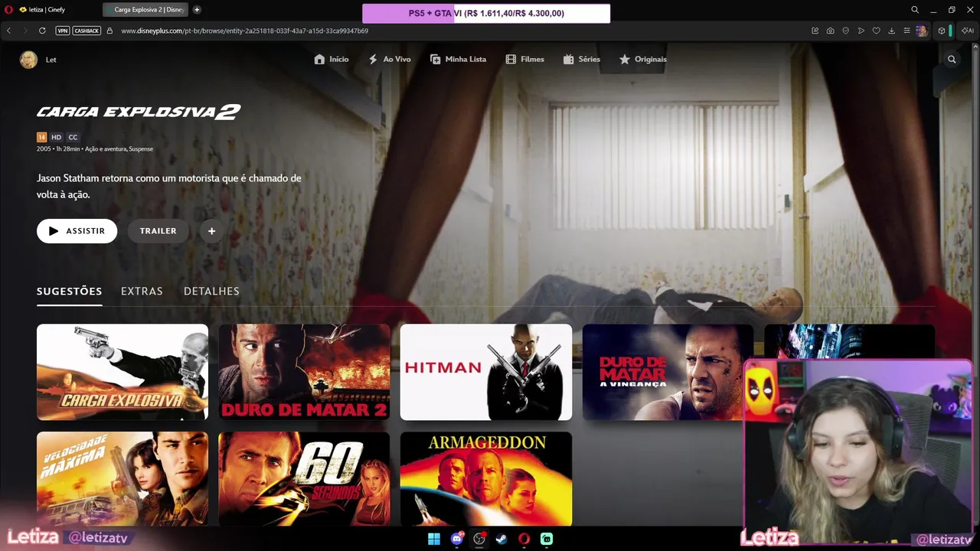Open the shield ad-blocker icon
The image size is (980, 551).
point(846,31)
